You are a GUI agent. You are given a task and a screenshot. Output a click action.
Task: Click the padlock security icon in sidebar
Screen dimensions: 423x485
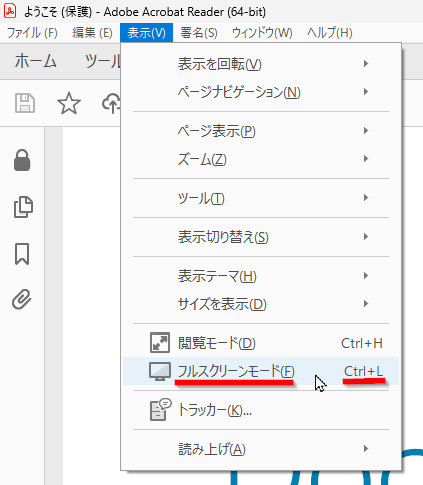point(22,160)
